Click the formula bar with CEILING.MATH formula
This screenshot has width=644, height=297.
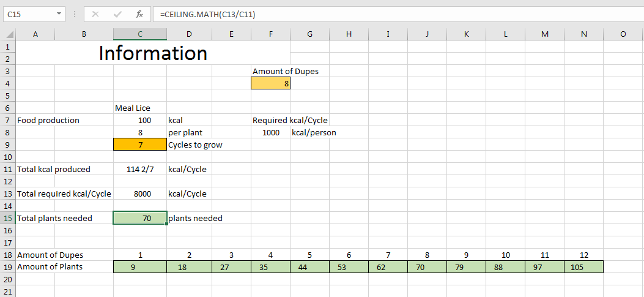coord(367,13)
